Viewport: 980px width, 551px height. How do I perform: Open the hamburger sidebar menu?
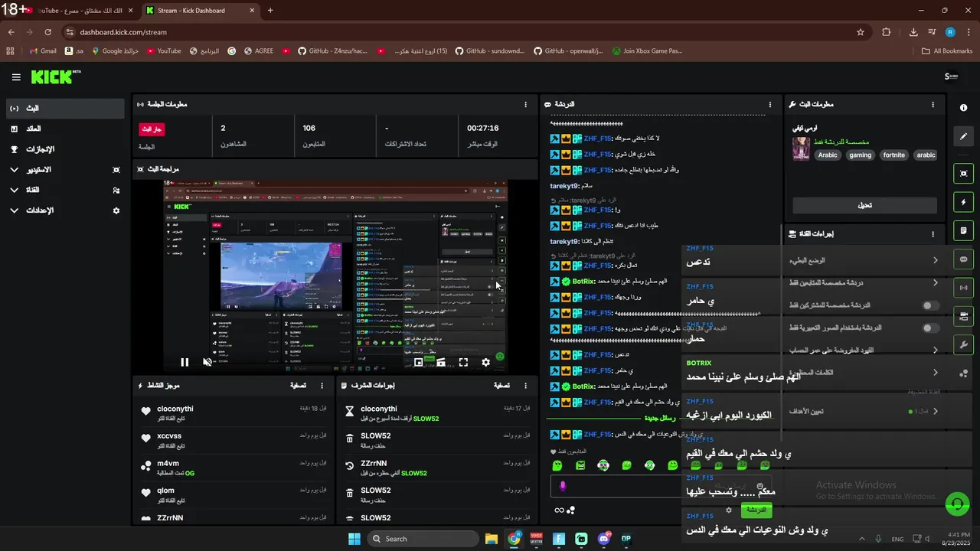point(16,77)
